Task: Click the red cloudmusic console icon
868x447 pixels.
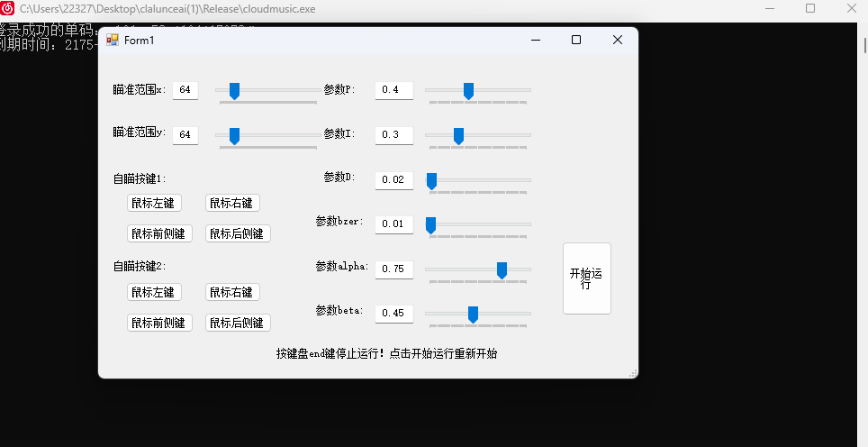Action: click(7, 8)
